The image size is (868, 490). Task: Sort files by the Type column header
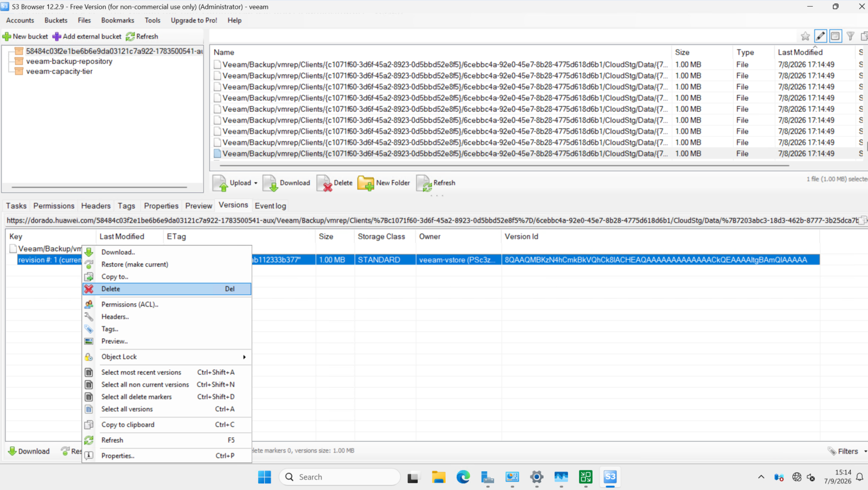[753, 52]
